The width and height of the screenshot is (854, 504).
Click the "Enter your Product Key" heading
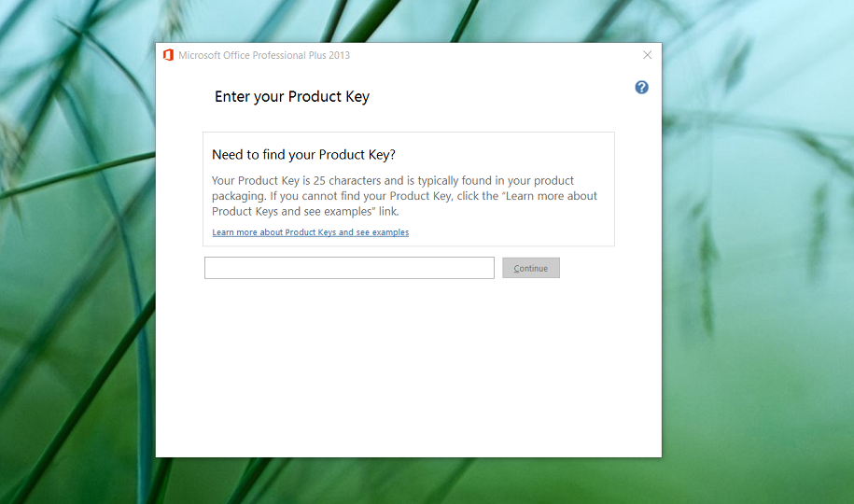click(292, 97)
